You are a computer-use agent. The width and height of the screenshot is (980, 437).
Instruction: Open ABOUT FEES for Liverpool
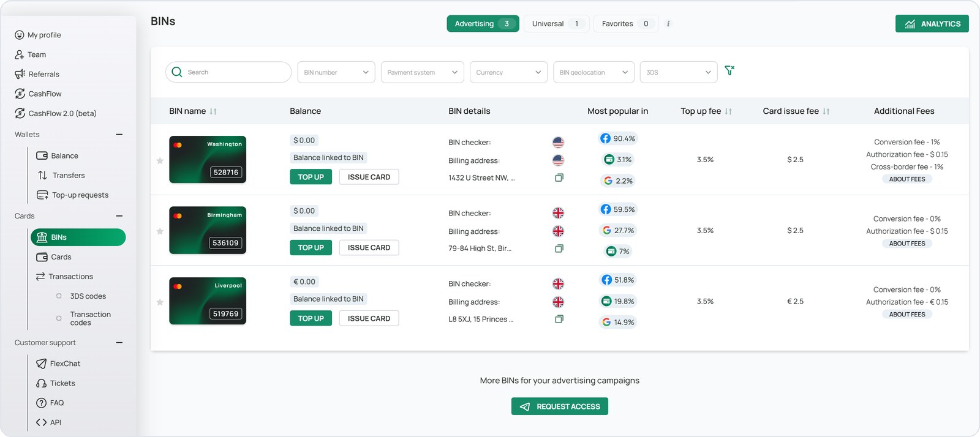coord(907,315)
